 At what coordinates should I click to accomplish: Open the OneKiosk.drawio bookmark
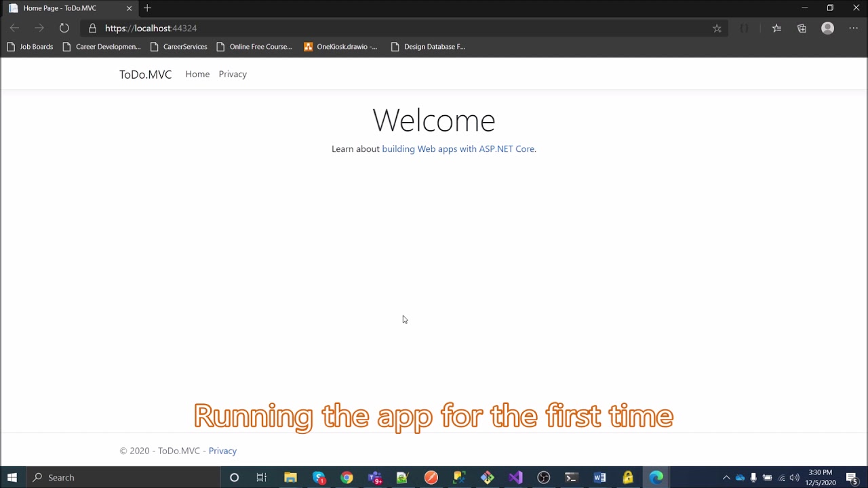[x=340, y=47]
